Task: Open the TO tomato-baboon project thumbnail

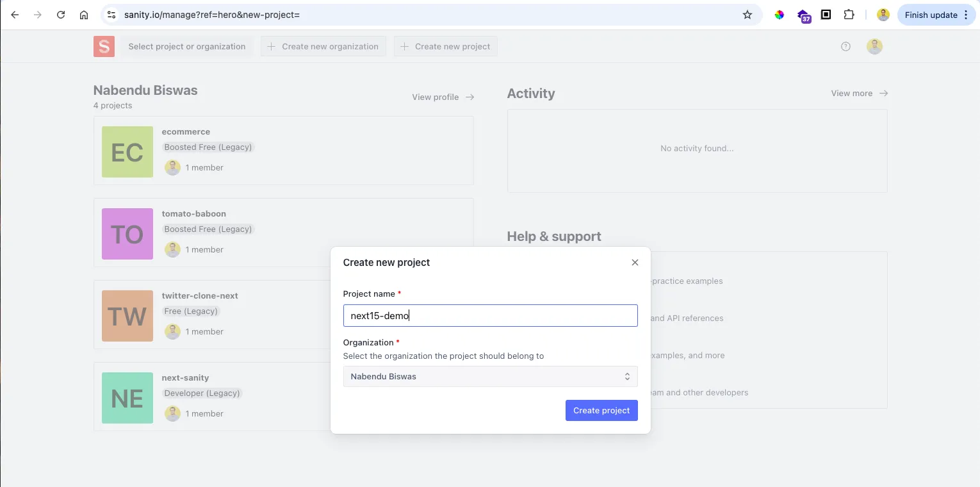Action: [x=127, y=234]
